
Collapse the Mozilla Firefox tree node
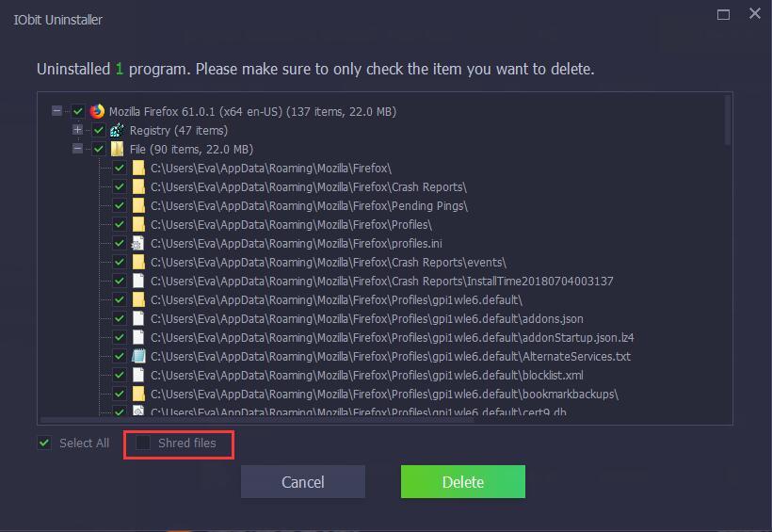tap(57, 111)
